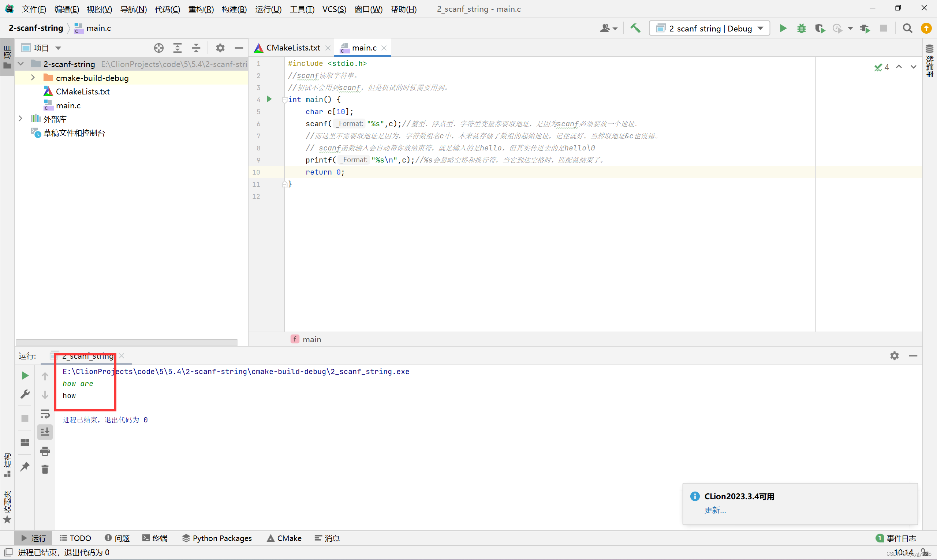Screen dimensions: 937x560
Task: Restore layout icon in Run panel
Action: pos(25,442)
